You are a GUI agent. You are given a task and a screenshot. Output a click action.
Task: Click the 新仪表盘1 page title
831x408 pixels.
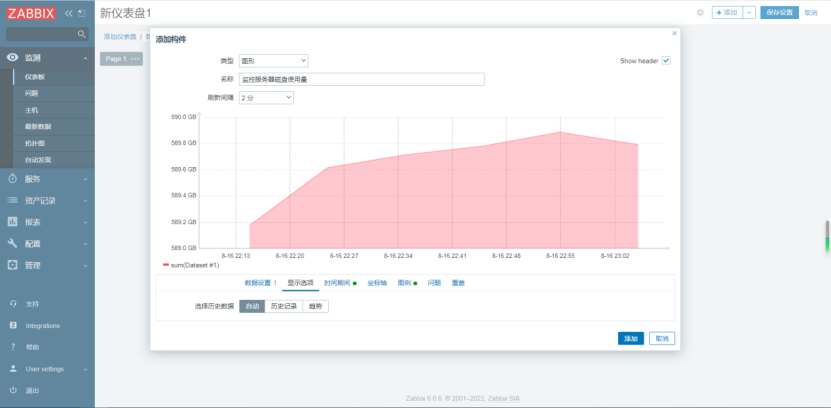coord(126,13)
